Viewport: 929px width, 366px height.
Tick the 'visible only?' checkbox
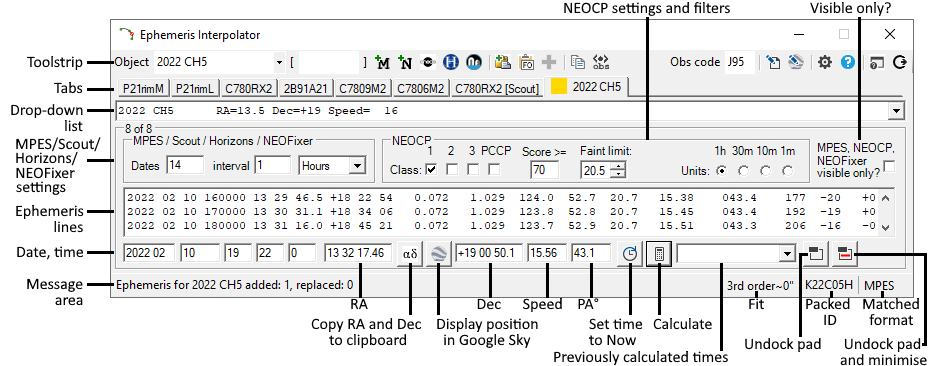click(889, 167)
